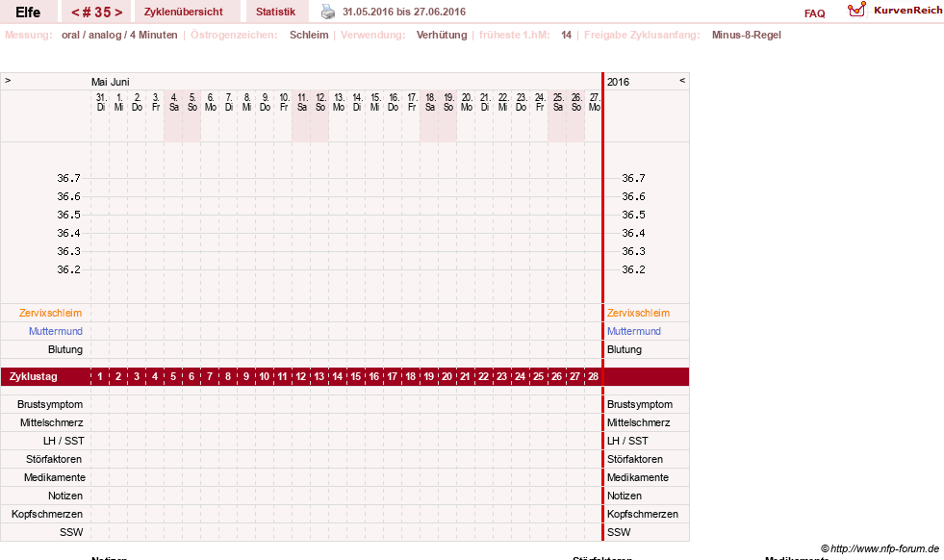Click the right temperature label 36.5

[633, 215]
